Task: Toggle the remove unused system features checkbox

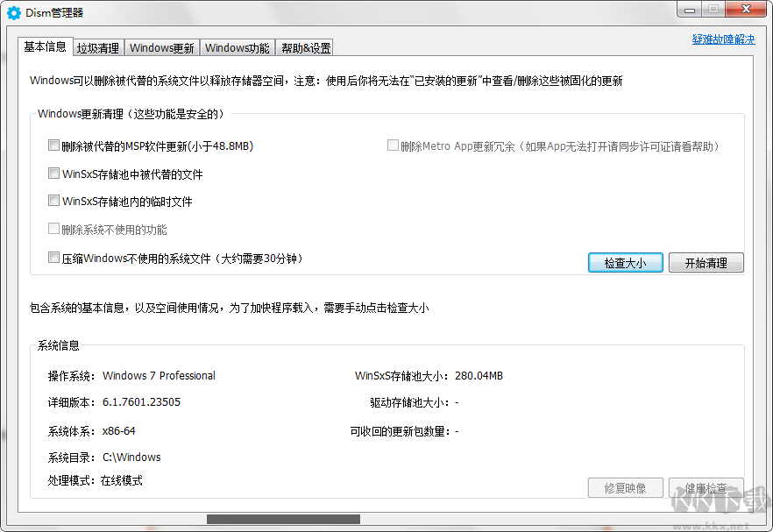Action: pyautogui.click(x=53, y=230)
